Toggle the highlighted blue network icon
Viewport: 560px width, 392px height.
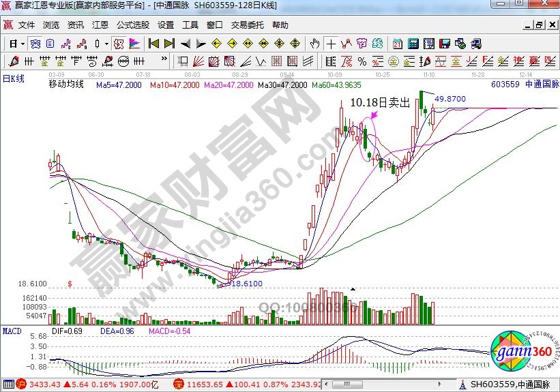(34, 44)
